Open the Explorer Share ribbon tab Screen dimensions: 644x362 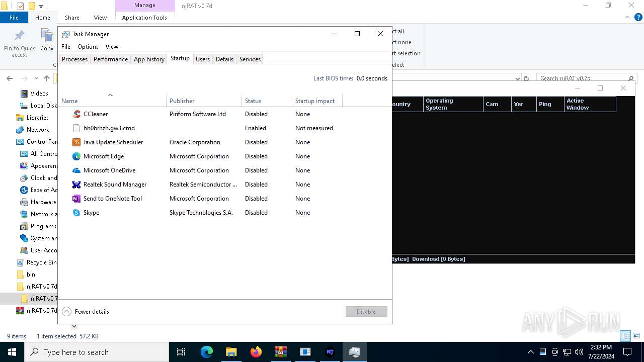coord(72,17)
